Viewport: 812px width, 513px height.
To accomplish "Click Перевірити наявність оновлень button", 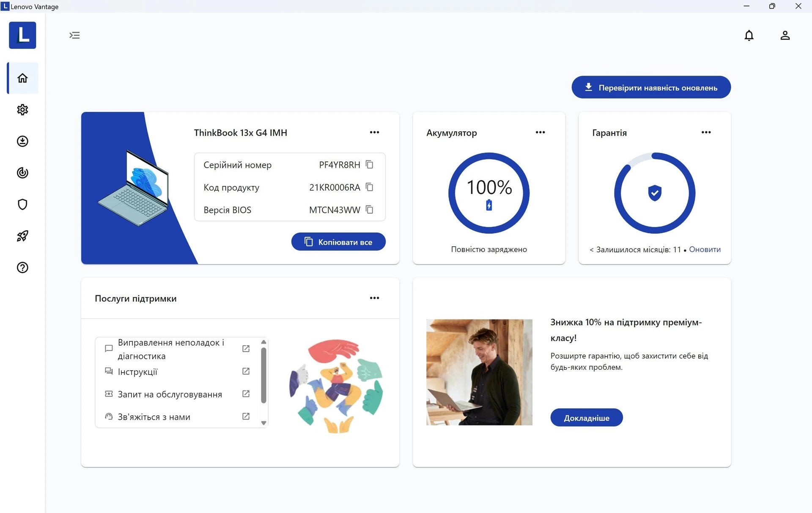I will [x=651, y=87].
